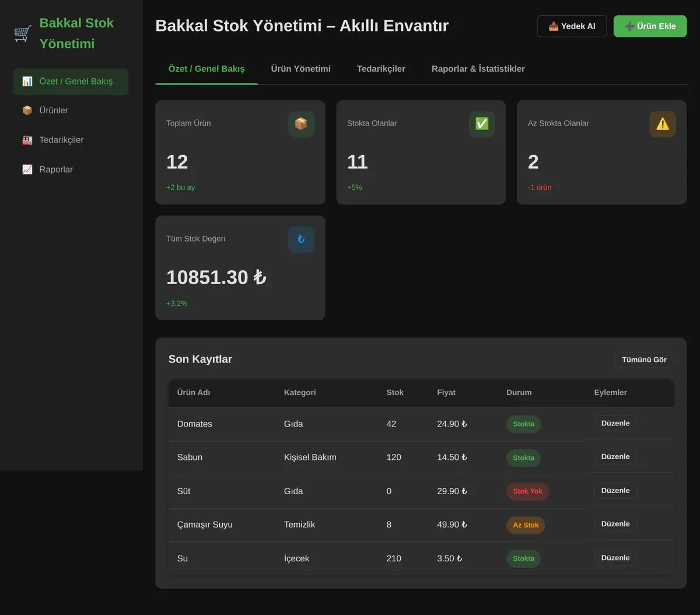The height and width of the screenshot is (615, 700).
Task: Click the 24.90 ₺ price cell
Action: 452,424
